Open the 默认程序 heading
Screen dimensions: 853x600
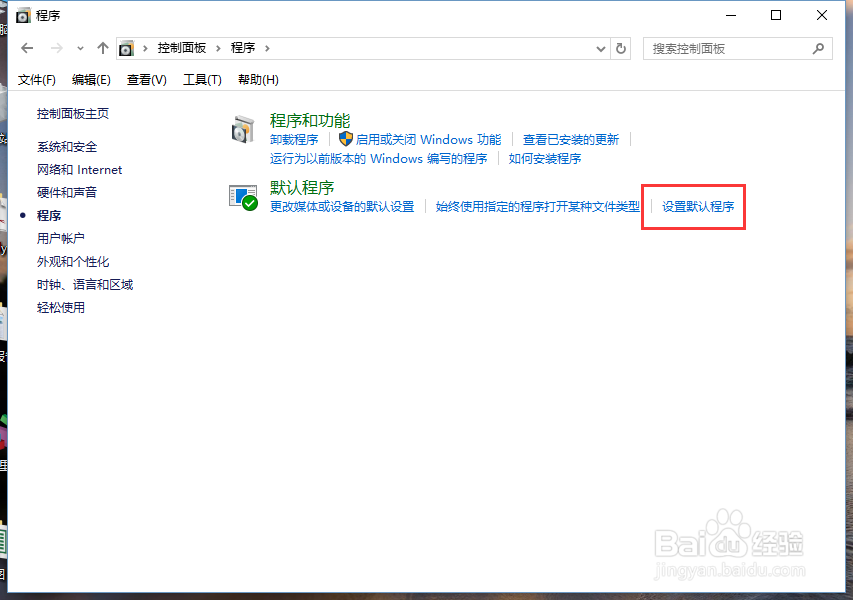[302, 188]
